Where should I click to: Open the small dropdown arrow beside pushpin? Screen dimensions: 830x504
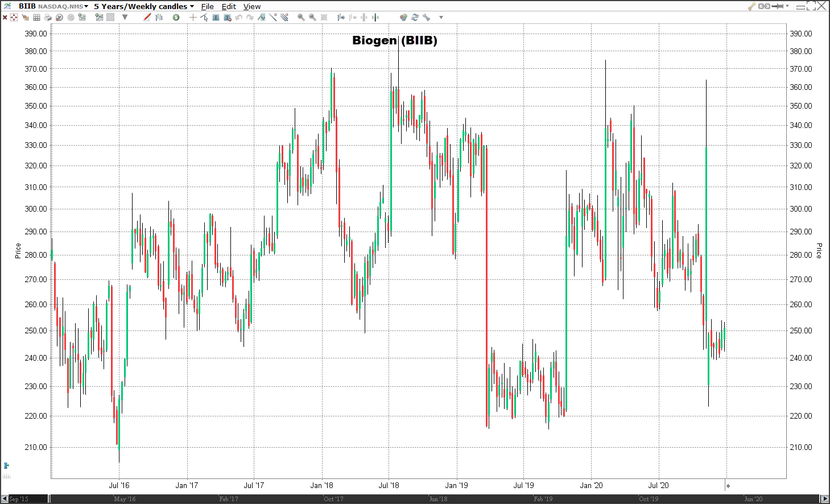[x=787, y=6]
